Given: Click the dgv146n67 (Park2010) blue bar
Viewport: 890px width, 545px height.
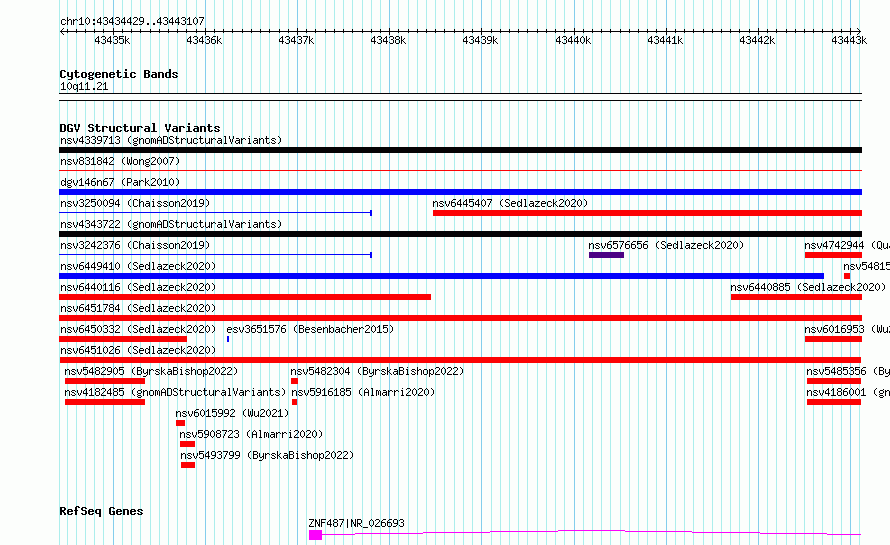Looking at the screenshot, I should 460,192.
